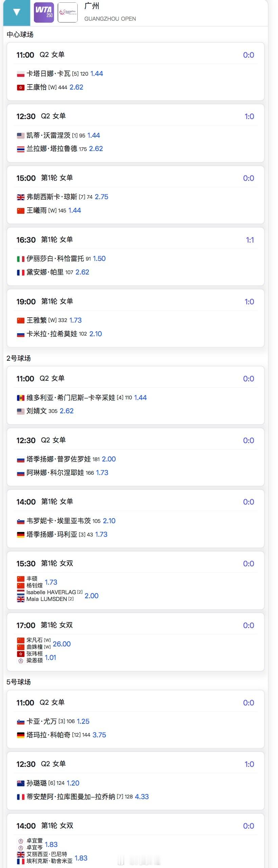Open player 王曦雨 profile link
278x868 pixels.
coord(37,210)
